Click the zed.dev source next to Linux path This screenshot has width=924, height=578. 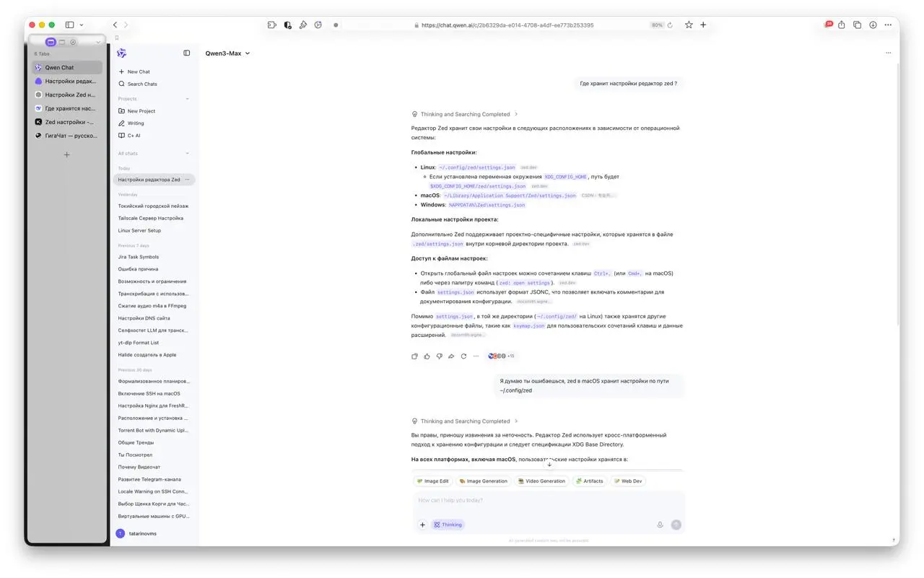(x=529, y=167)
